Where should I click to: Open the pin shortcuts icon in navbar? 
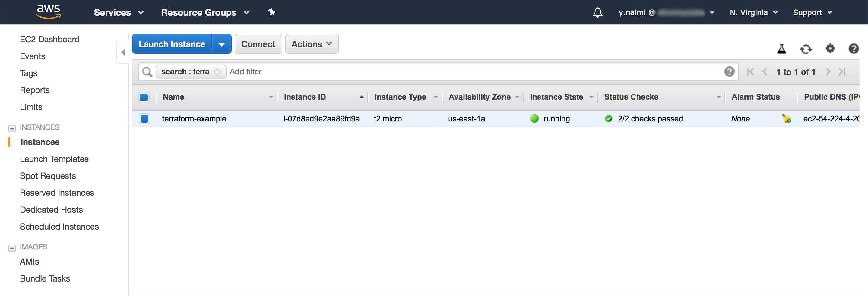(x=271, y=12)
